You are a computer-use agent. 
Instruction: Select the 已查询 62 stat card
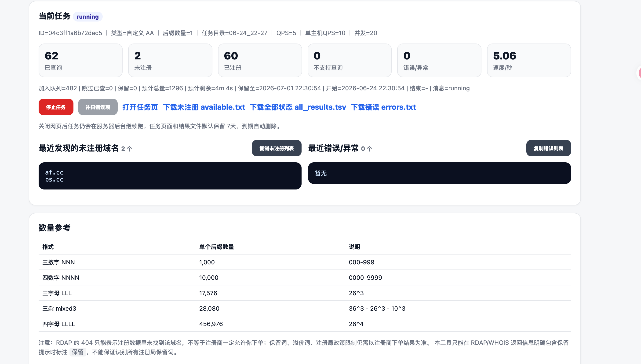click(80, 61)
